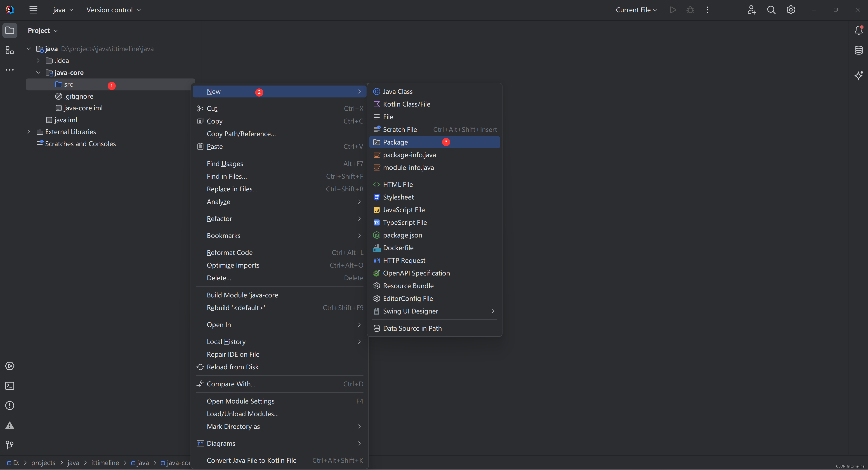Image resolution: width=868 pixels, height=470 pixels.
Task: Open Code With Me user icon
Action: [751, 10]
